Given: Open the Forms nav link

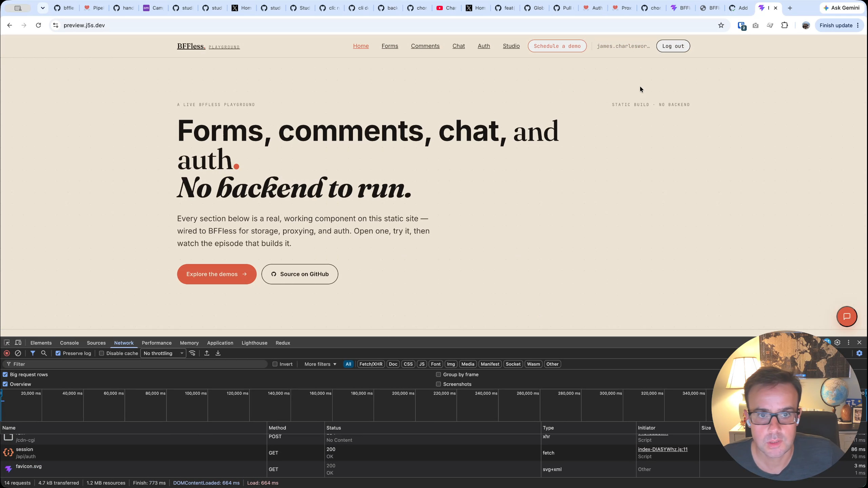Looking at the screenshot, I should [390, 46].
